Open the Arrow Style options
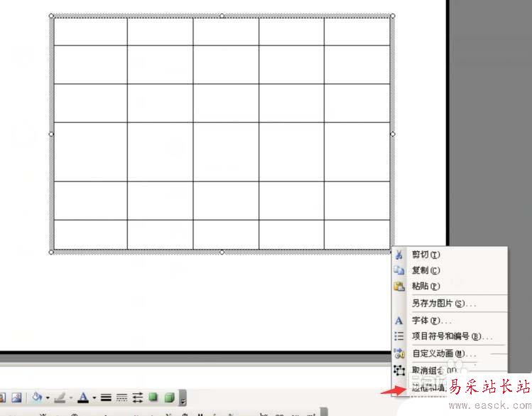 pos(137,398)
